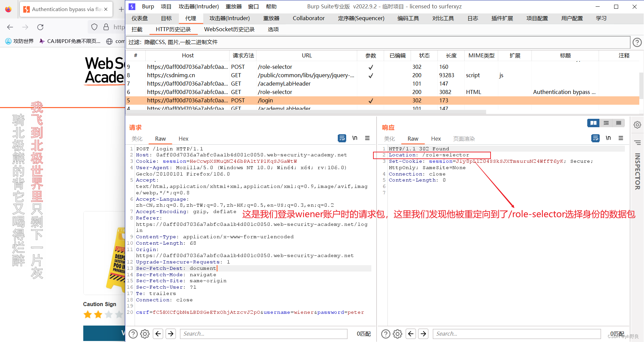Select row 8 csdnimg.cn jquery request
Screen dimensions: 644x342
[382, 75]
